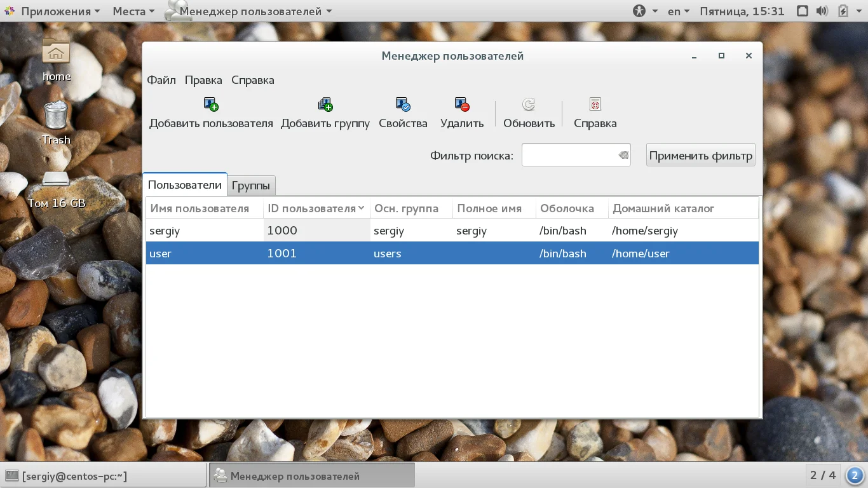Open the home folder desktop icon
This screenshot has height=488, width=868.
coord(56,51)
